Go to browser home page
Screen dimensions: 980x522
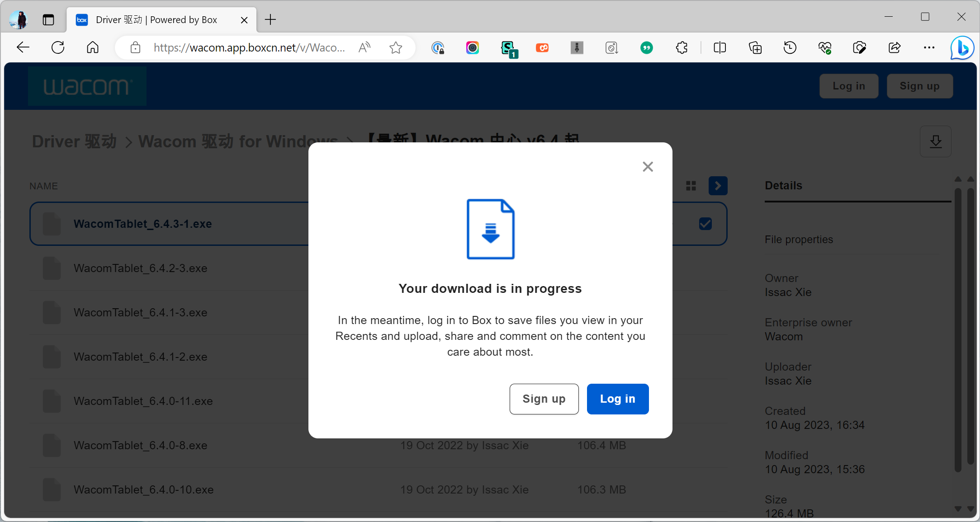93,47
